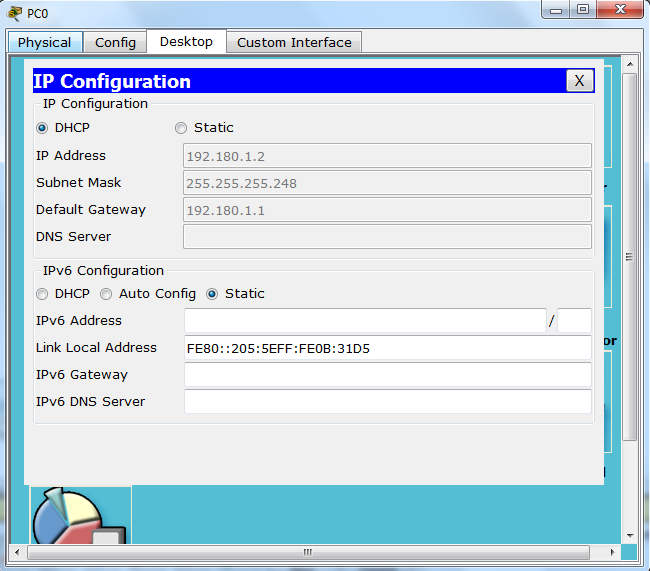Close the IP Configuration panel with X
The height and width of the screenshot is (571, 650).
pos(580,80)
